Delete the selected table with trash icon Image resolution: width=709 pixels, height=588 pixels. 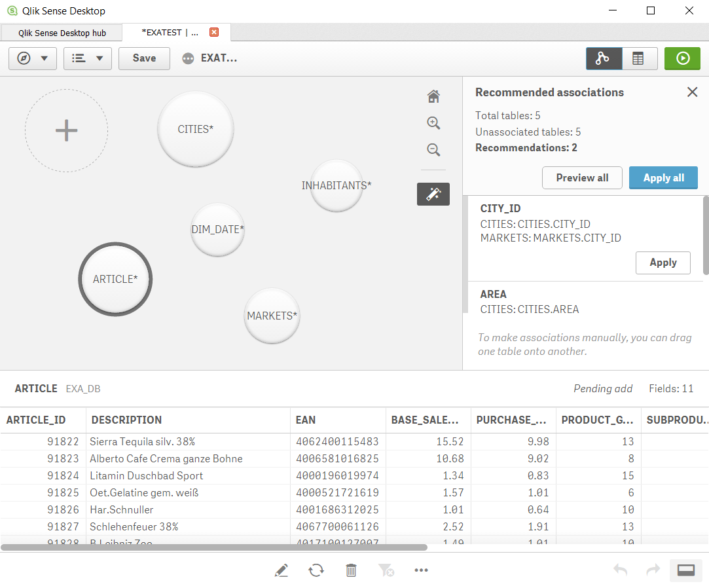coord(351,570)
